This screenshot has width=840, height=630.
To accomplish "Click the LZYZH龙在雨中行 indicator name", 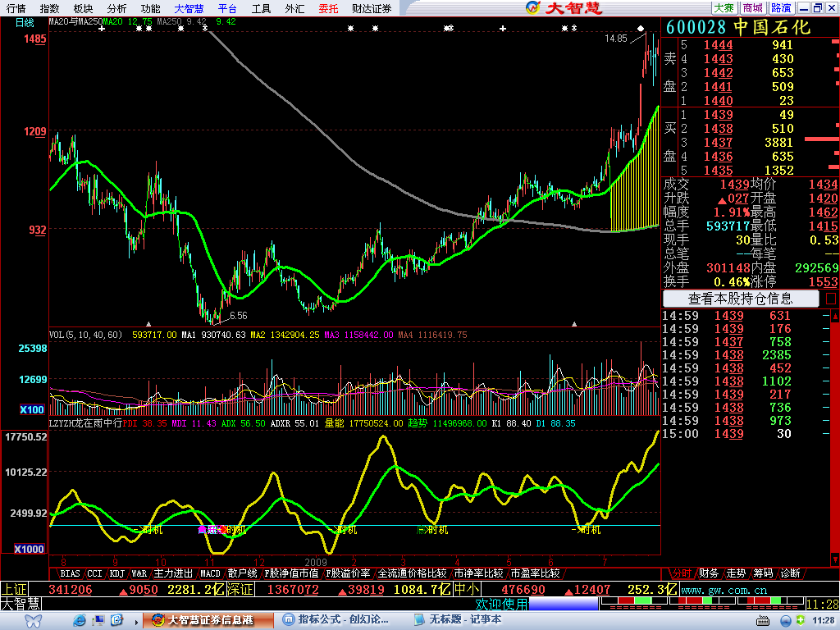I will click(85, 423).
